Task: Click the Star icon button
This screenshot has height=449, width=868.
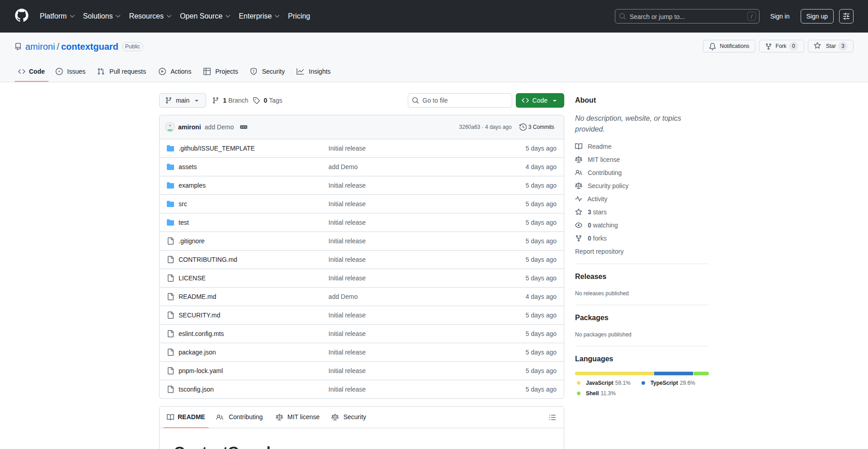Action: (x=817, y=46)
